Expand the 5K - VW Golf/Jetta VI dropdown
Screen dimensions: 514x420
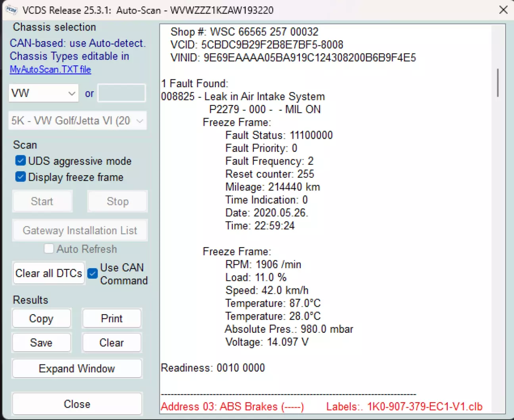pos(78,121)
